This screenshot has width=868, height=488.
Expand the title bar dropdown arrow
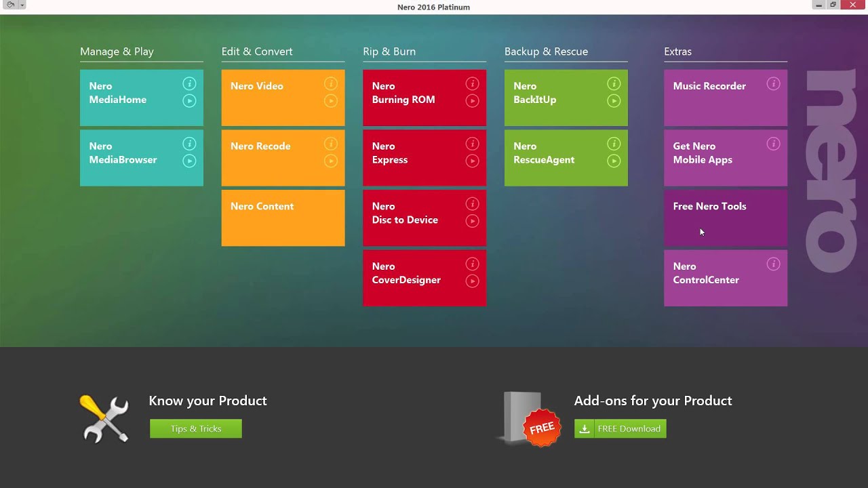22,5
